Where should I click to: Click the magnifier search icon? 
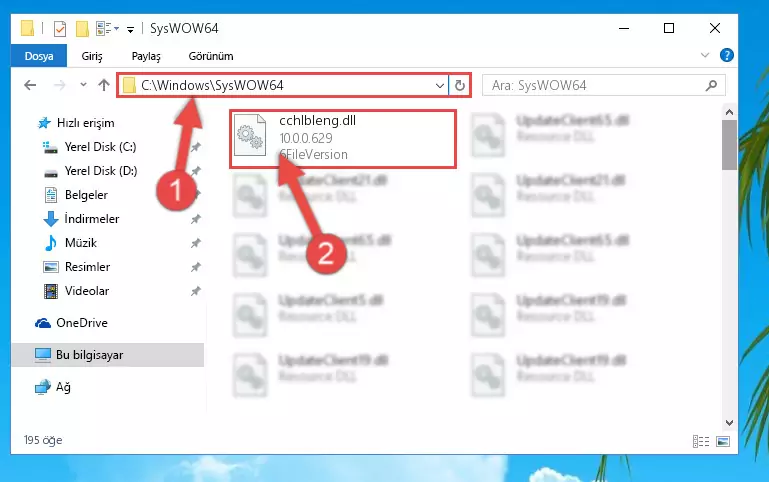pyautogui.click(x=711, y=85)
